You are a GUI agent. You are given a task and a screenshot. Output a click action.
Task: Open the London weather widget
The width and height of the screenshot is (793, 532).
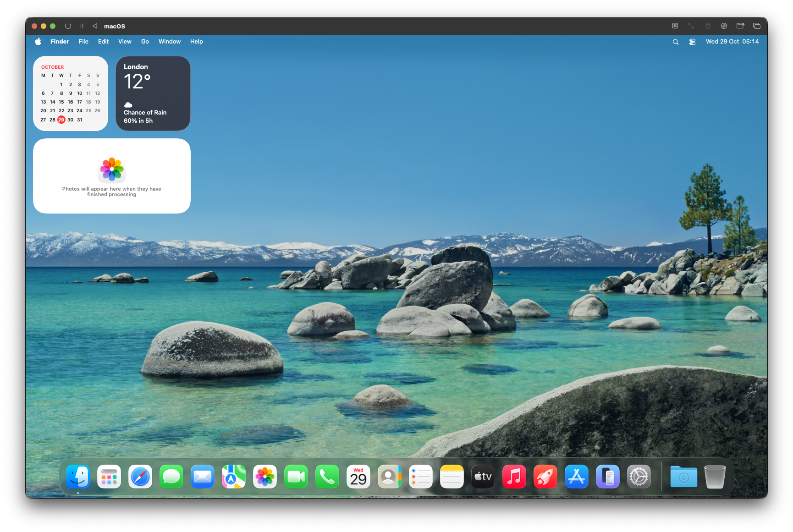(x=153, y=93)
